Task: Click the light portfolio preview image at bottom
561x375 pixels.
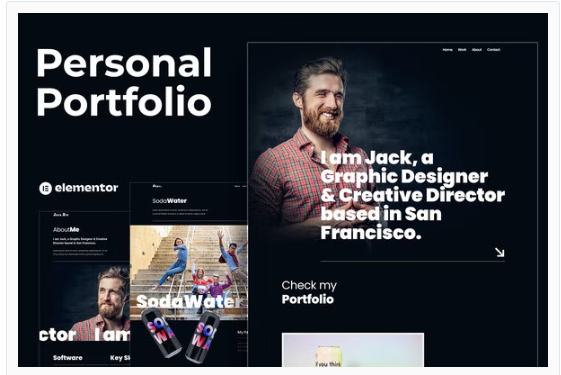Action: tap(353, 350)
